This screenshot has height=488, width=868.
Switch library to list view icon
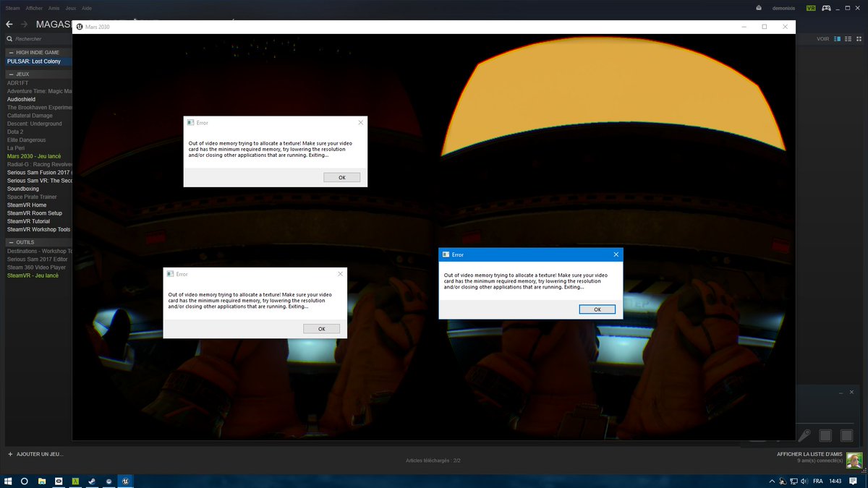click(848, 39)
